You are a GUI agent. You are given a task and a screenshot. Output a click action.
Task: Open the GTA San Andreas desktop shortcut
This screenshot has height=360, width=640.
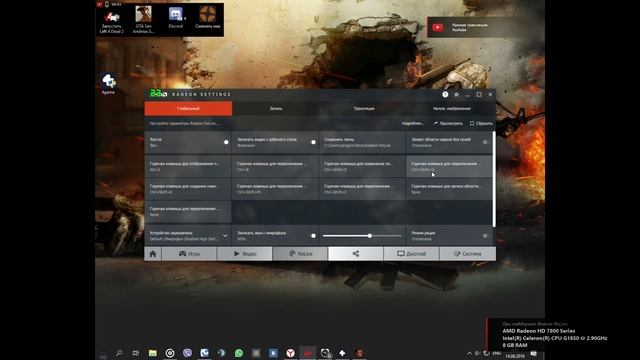pyautogui.click(x=143, y=20)
